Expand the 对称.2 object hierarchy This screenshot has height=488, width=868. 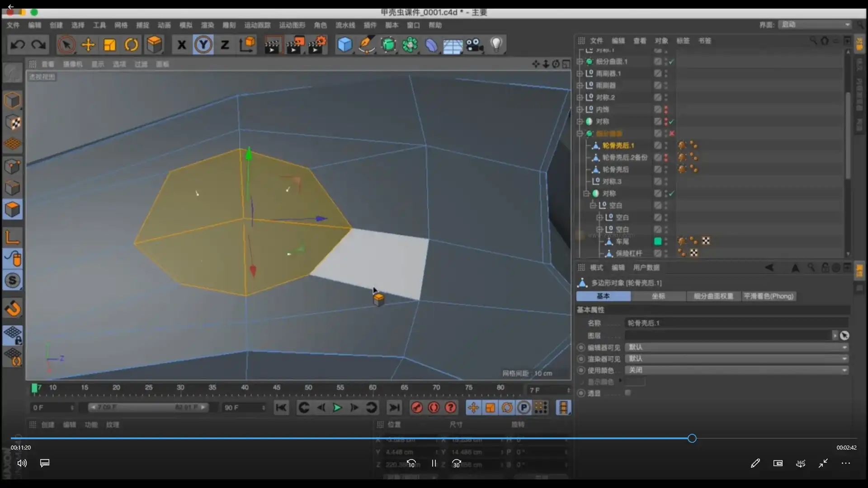click(580, 97)
